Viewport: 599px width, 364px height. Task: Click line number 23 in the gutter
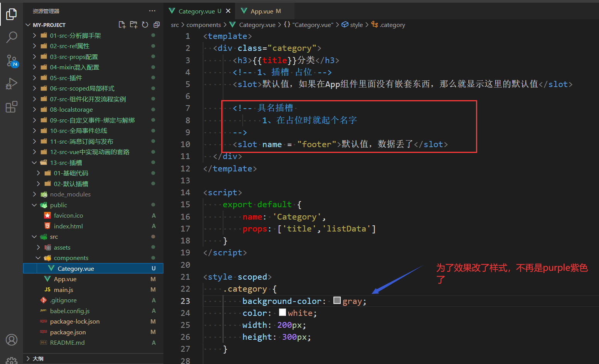coord(185,301)
